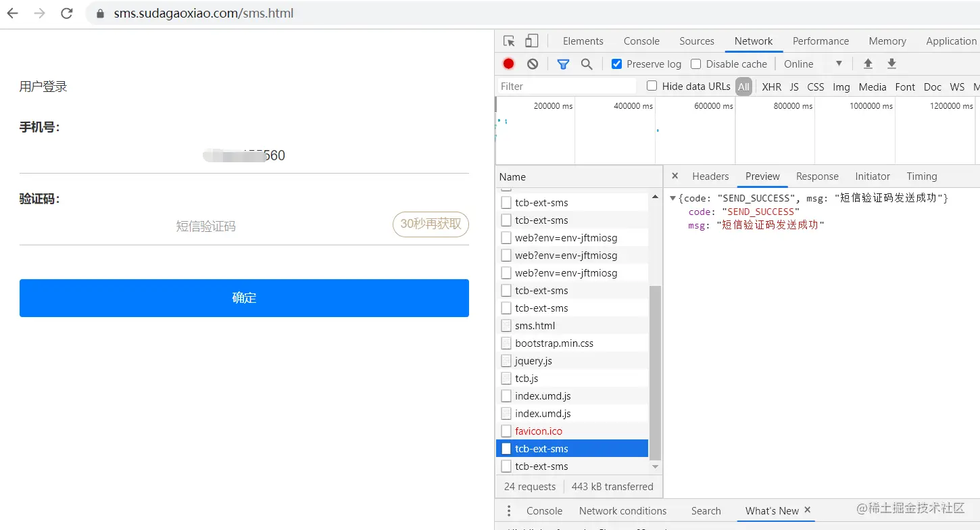Show the Headers tab of request
980x530 pixels.
(x=710, y=176)
